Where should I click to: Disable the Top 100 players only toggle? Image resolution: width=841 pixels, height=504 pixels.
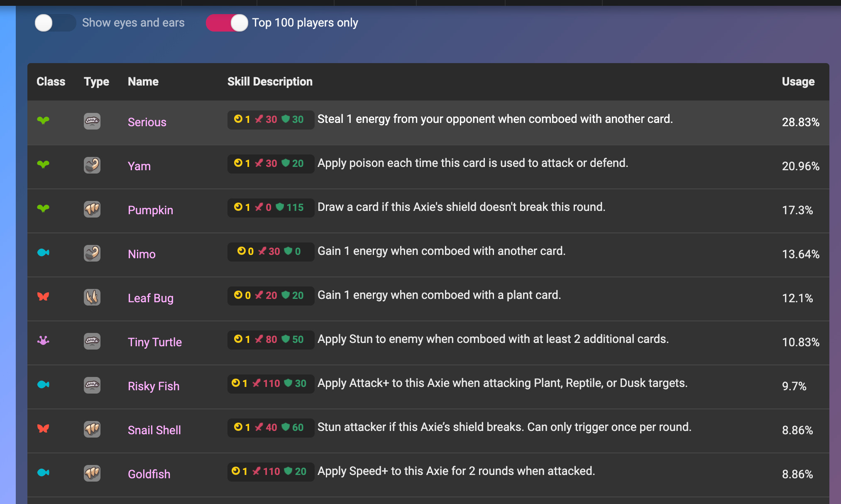pyautogui.click(x=227, y=23)
